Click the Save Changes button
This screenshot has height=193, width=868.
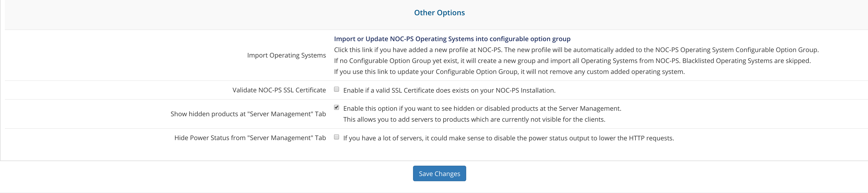(439, 173)
